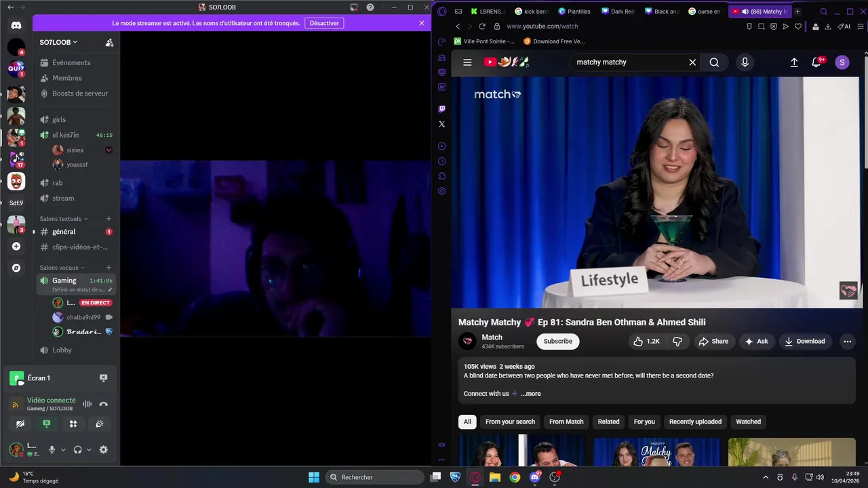Open noise suppression waveform icon
This screenshot has height=488, width=868.
tap(87, 404)
